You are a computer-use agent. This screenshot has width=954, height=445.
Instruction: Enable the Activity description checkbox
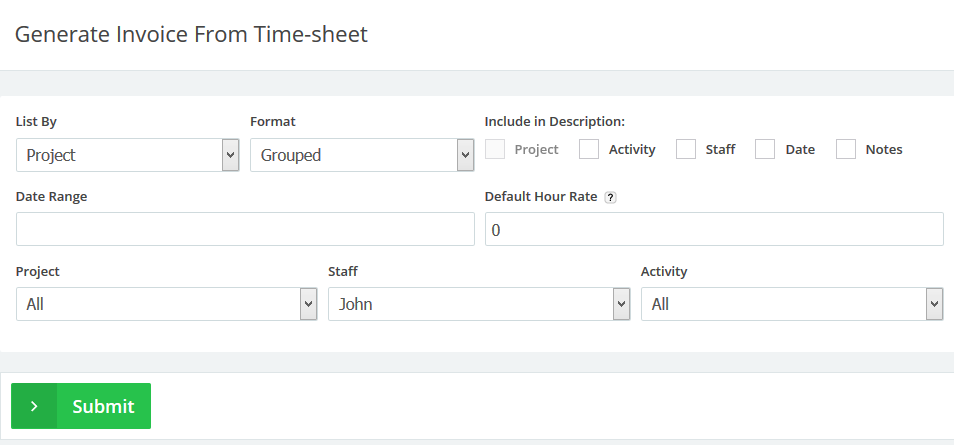click(589, 149)
